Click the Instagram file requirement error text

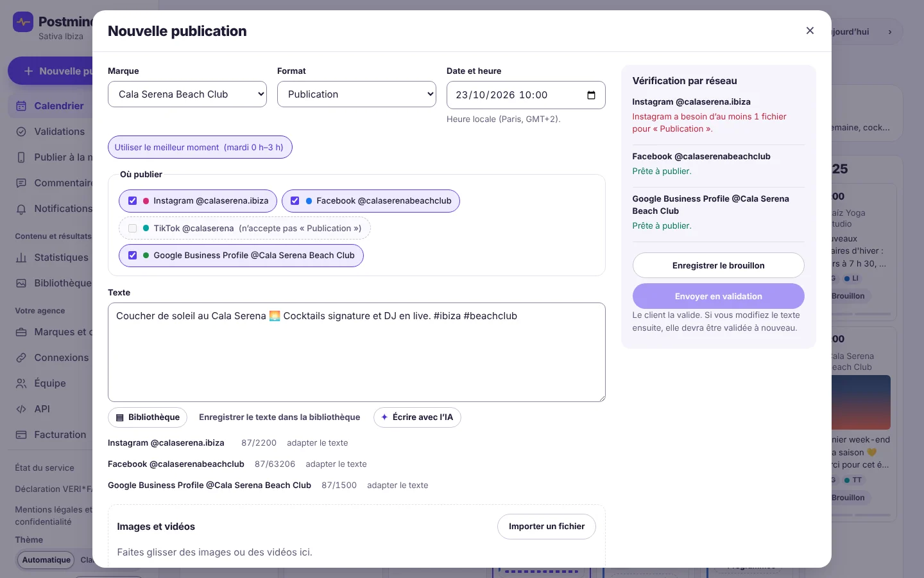(x=709, y=123)
